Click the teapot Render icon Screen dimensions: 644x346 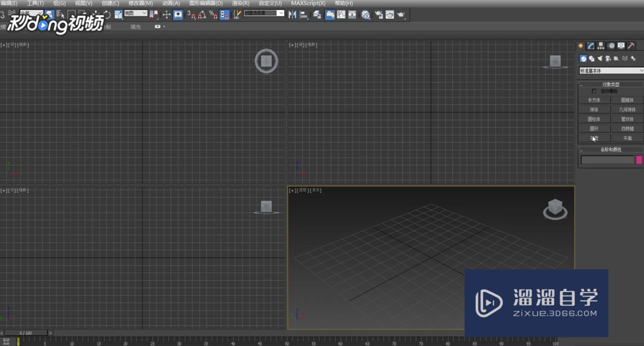[401, 15]
